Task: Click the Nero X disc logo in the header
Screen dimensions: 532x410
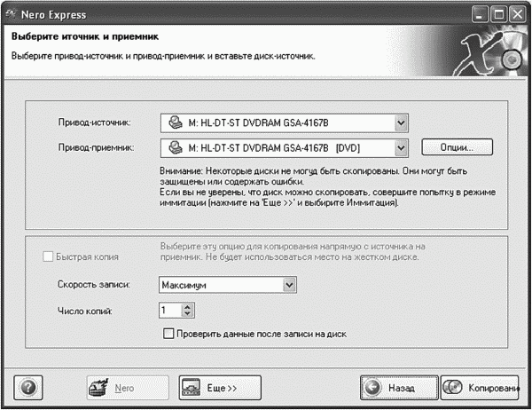Action: (x=489, y=52)
